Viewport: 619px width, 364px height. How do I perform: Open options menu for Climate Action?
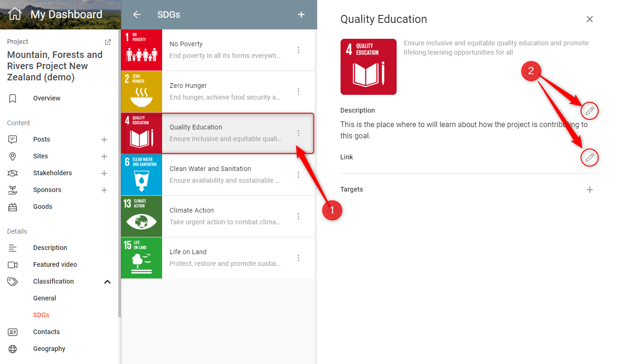299,216
